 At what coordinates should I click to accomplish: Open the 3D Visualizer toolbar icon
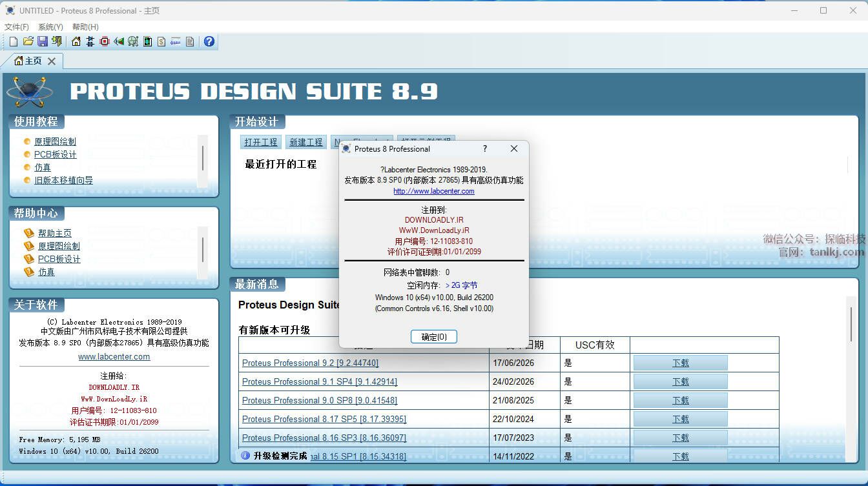[x=119, y=41]
